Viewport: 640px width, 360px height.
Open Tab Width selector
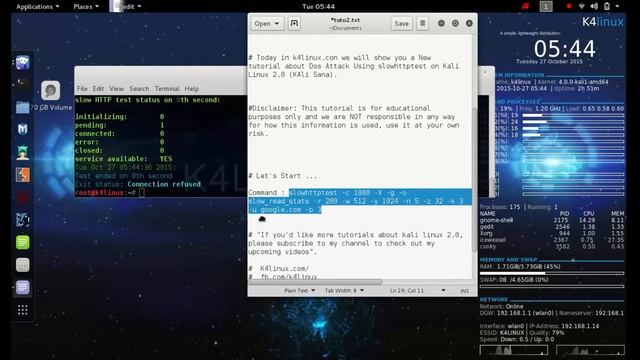pyautogui.click(x=344, y=290)
